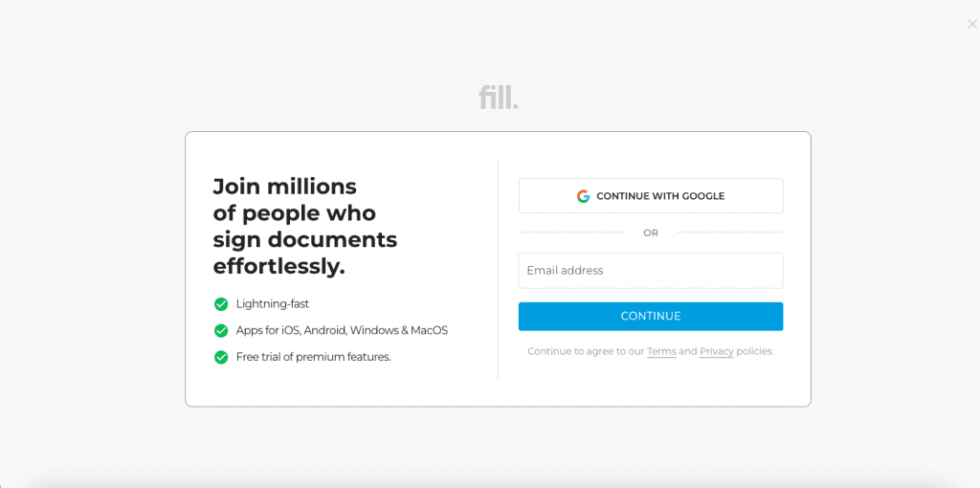This screenshot has height=488, width=980.
Task: Click green checkmark beside Free trial
Action: tap(221, 358)
